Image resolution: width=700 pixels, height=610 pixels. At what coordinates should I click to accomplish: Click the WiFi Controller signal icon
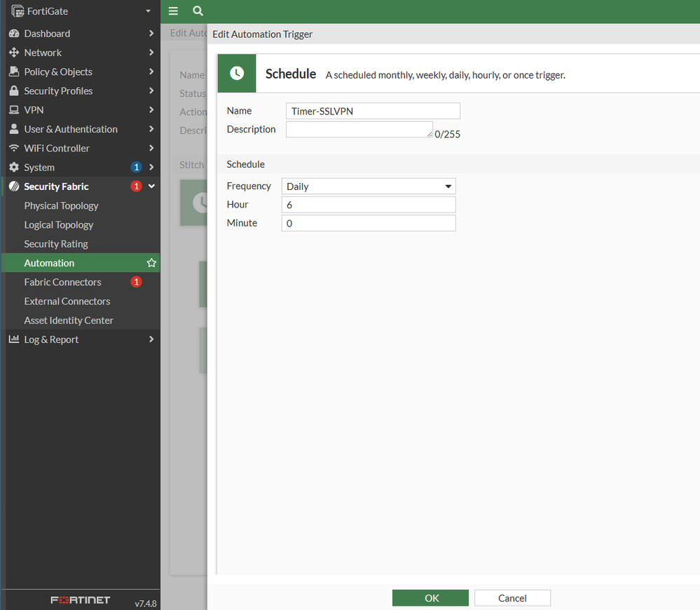(x=13, y=149)
